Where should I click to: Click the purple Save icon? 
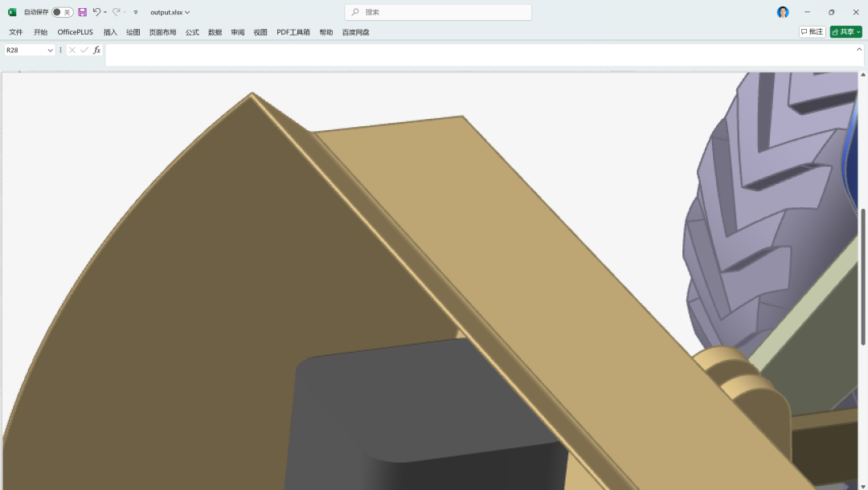[x=83, y=12]
